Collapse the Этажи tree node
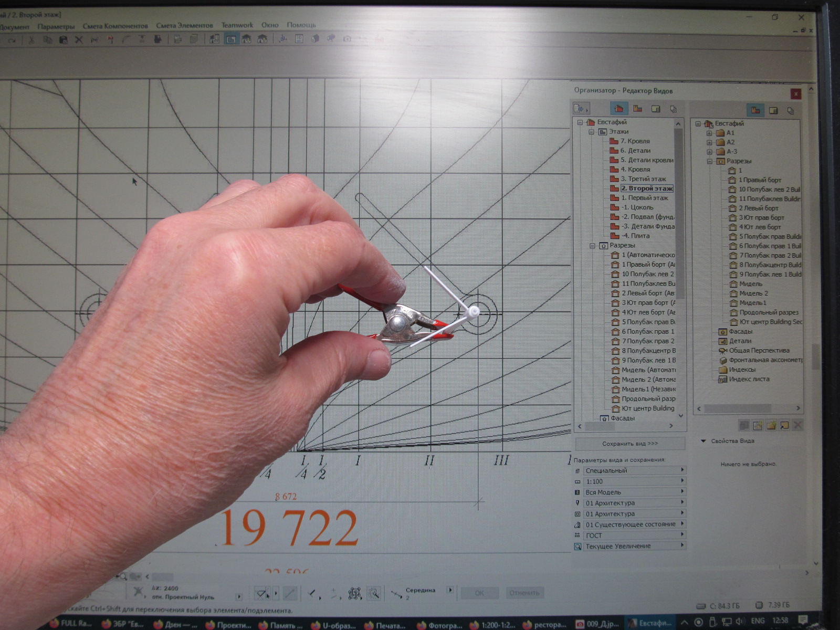This screenshot has width=840, height=630. point(592,132)
